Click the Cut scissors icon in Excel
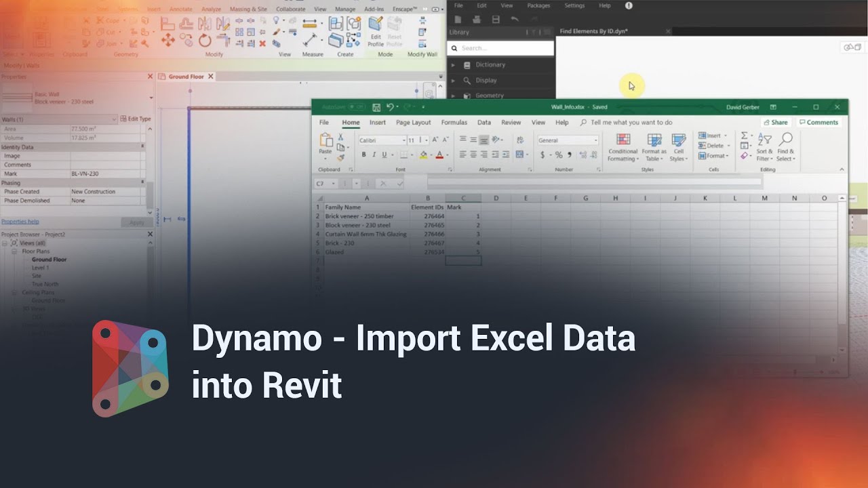This screenshot has height=488, width=868. point(340,137)
